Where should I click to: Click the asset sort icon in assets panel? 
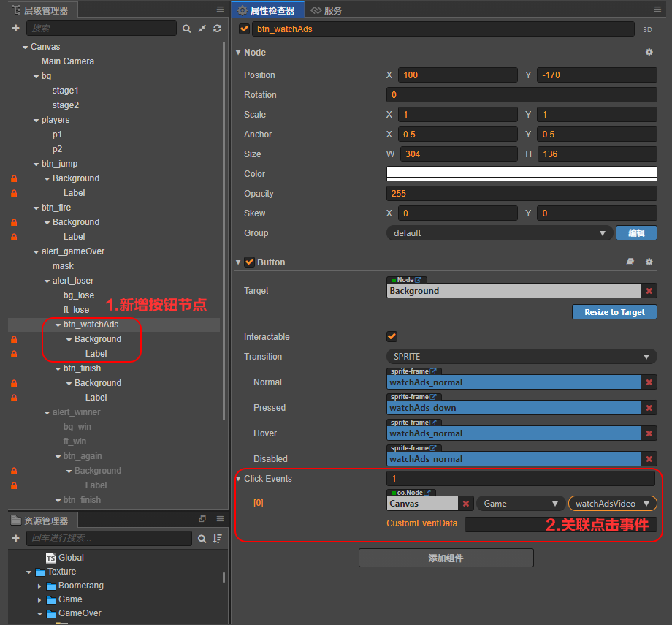click(x=217, y=539)
